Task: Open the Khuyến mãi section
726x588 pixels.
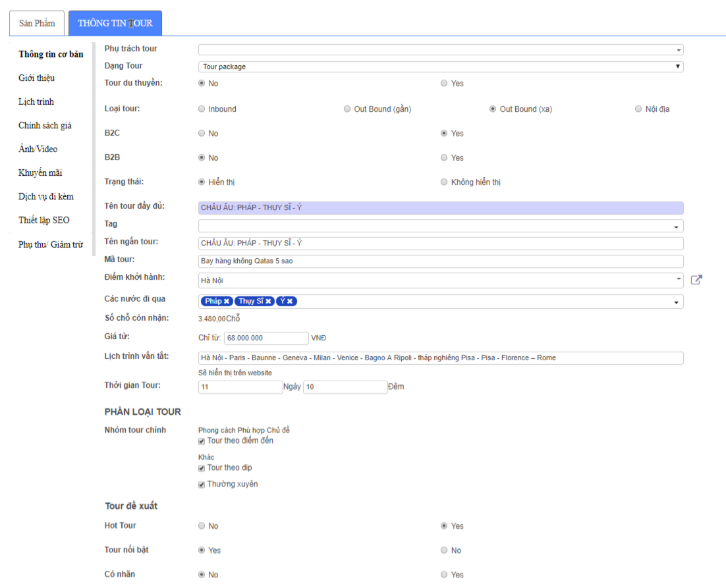Action: 40,173
